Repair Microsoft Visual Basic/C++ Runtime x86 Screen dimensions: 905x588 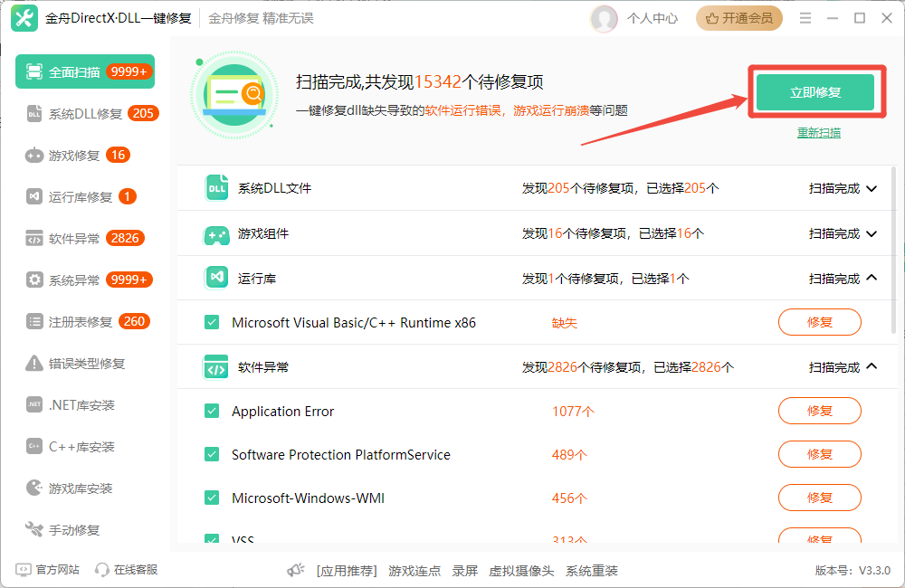click(820, 322)
